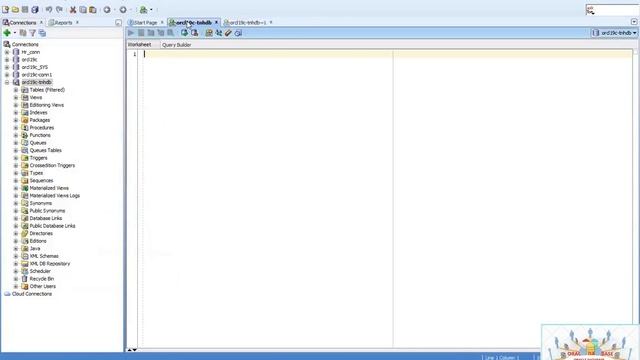Viewport: 640px width, 360px height.
Task: Click the Save All icon
Action: [x=35, y=9]
